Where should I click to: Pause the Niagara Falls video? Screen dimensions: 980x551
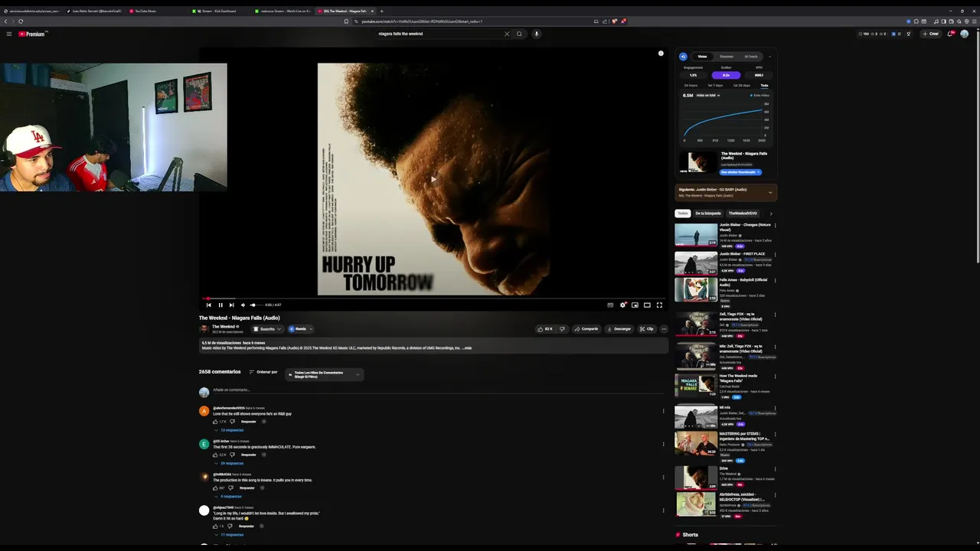(x=220, y=305)
